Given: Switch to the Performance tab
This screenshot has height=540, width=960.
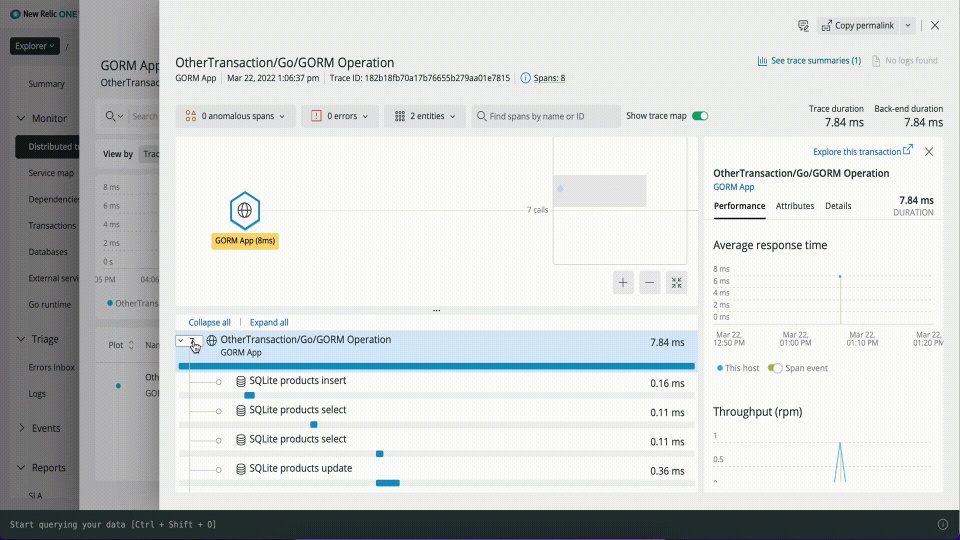Looking at the screenshot, I should click(739, 206).
